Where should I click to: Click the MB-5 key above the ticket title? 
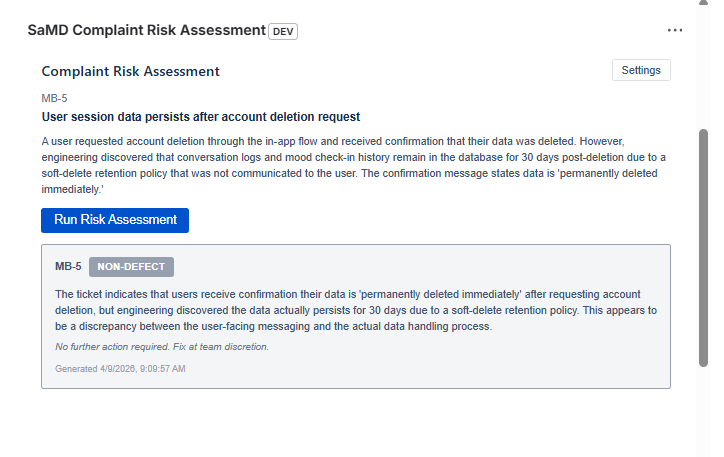click(54, 98)
